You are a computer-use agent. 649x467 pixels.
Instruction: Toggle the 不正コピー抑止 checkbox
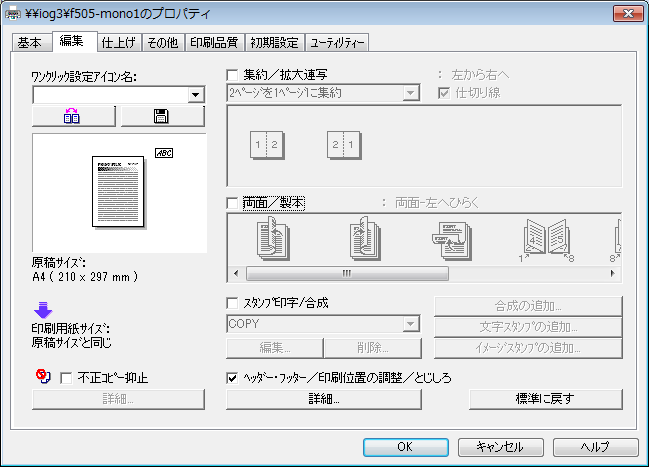click(66, 378)
